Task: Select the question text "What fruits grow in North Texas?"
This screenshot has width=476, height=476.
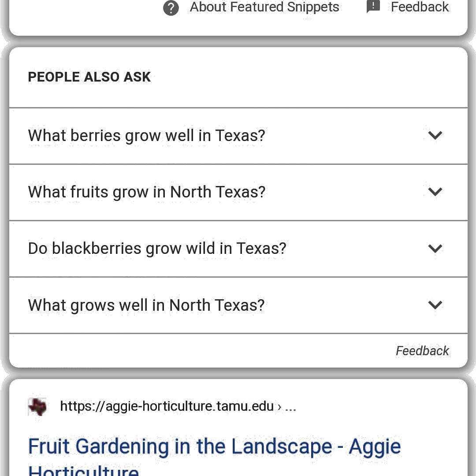Action: [x=147, y=192]
